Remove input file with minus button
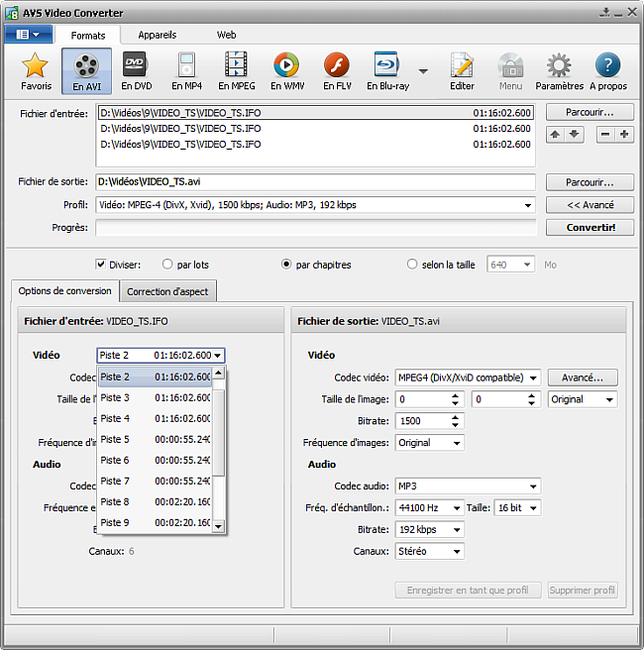This screenshot has height=650, width=644. point(605,135)
